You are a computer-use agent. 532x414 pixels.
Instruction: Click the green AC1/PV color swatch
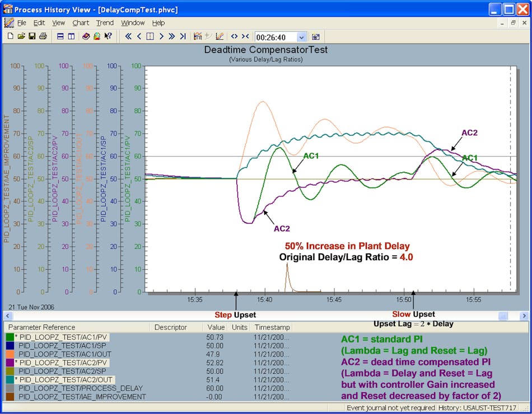10,337
